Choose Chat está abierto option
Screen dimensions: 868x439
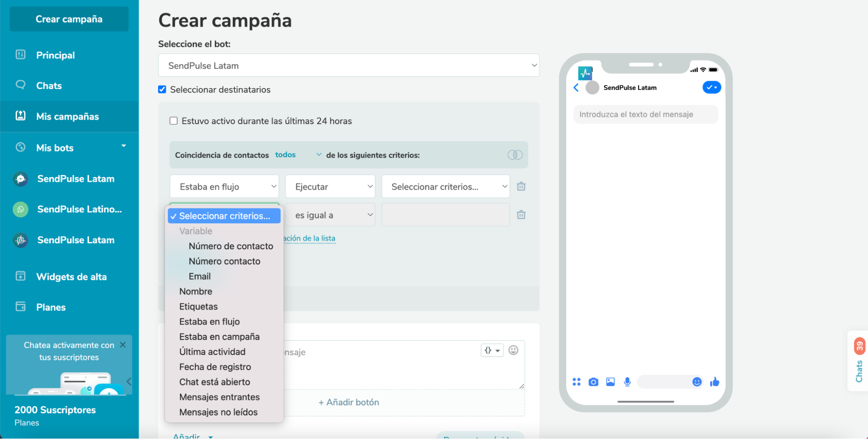click(x=224, y=382)
